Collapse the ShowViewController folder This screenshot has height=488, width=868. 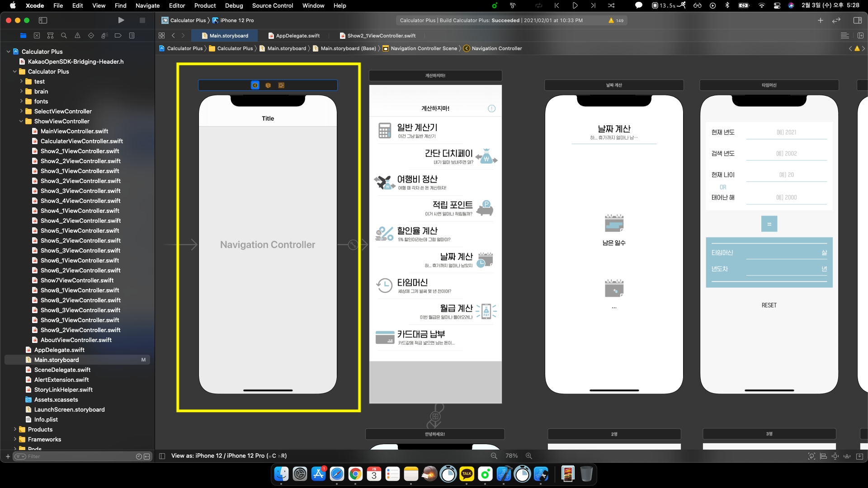coord(21,121)
